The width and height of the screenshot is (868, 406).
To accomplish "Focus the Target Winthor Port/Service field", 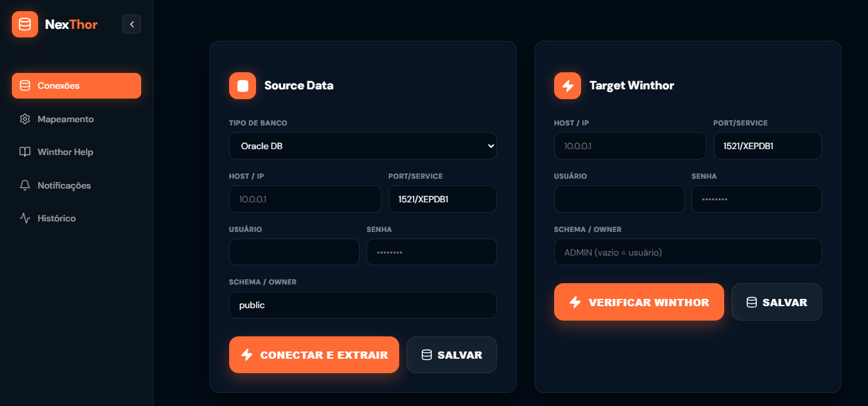I will (768, 146).
